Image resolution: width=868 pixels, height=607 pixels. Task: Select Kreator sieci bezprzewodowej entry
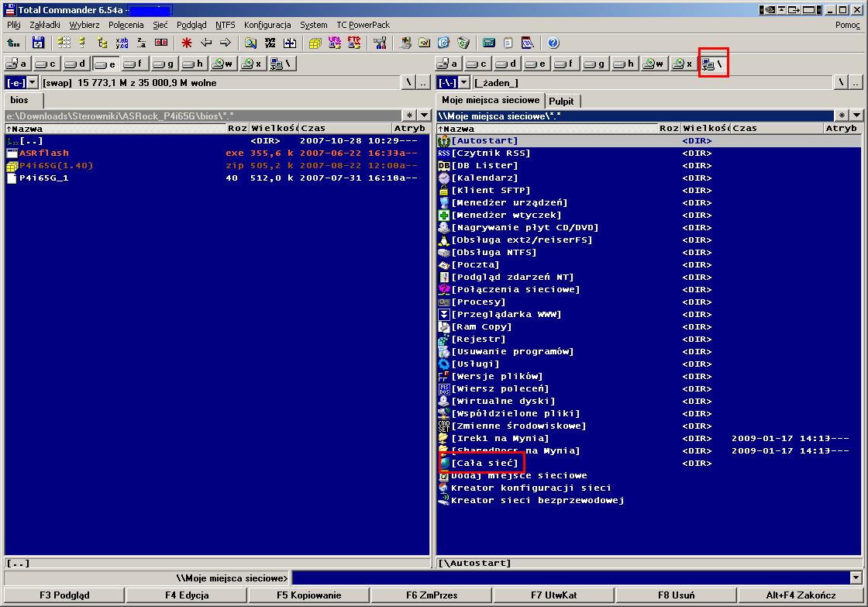[649, 500]
